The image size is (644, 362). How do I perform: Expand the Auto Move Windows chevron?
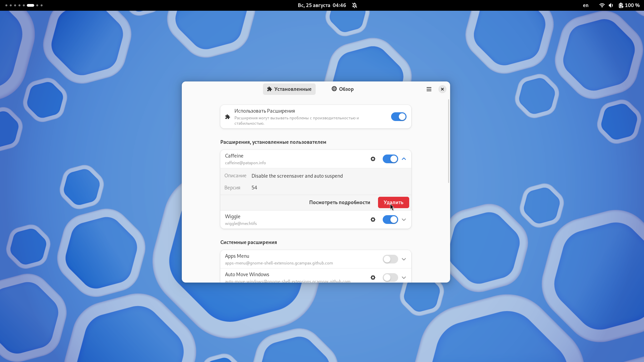point(404,278)
